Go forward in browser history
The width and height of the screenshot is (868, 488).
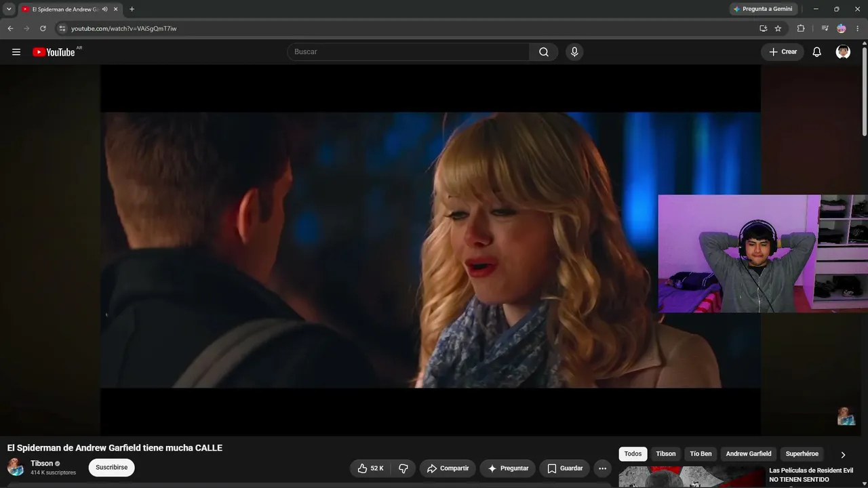tap(26, 28)
